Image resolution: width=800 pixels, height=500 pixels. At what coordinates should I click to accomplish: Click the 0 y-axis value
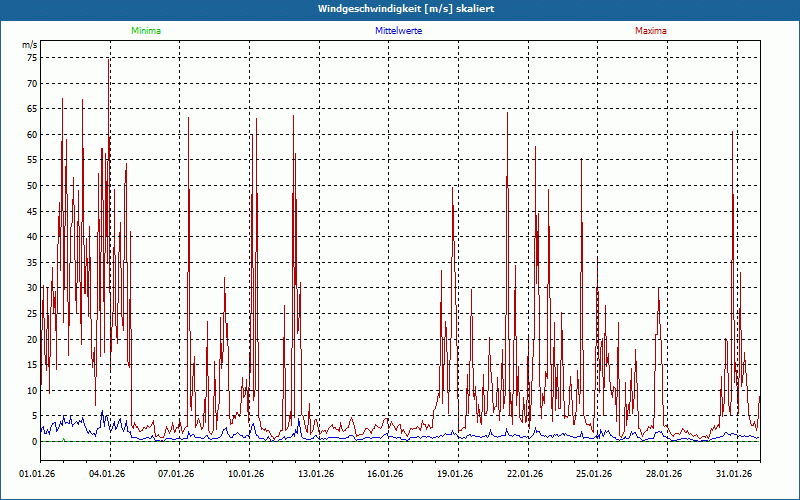tap(35, 442)
